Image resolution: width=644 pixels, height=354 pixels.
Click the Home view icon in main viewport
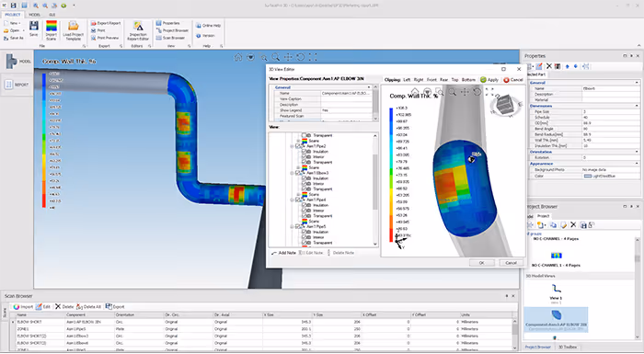[237, 57]
